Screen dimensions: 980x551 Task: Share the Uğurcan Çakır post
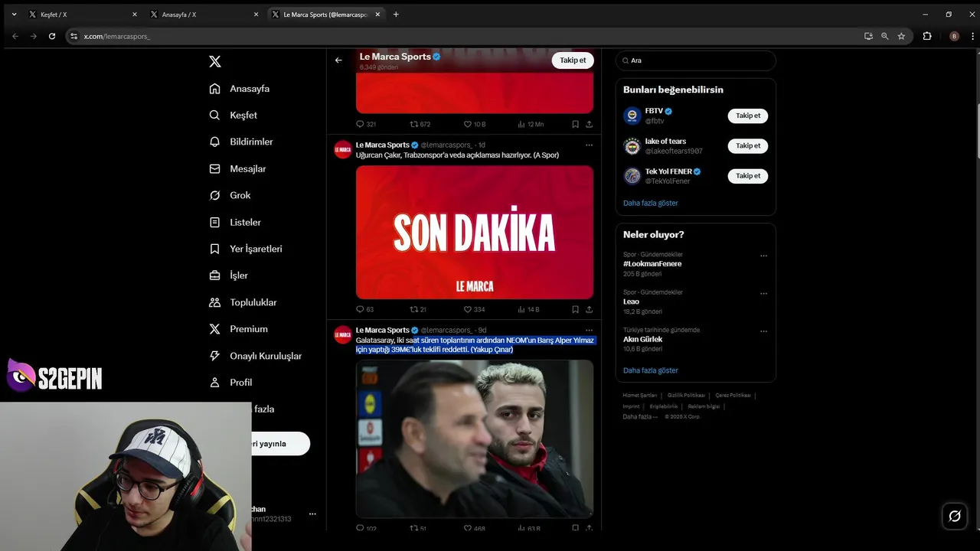589,309
